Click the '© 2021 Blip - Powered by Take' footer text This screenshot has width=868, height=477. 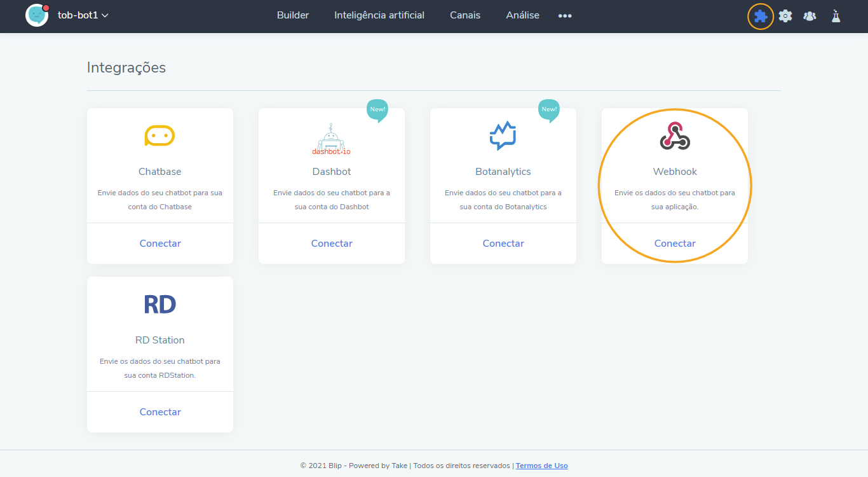(354, 466)
